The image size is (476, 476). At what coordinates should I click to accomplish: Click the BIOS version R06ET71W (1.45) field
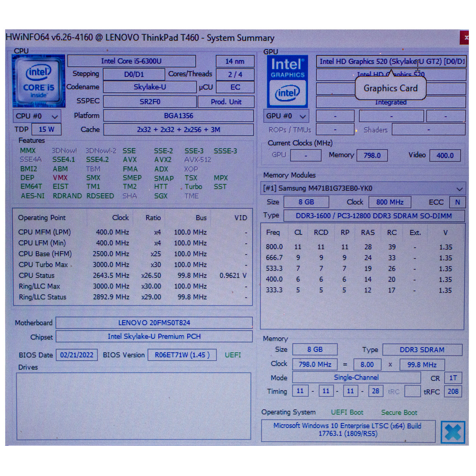182,355
